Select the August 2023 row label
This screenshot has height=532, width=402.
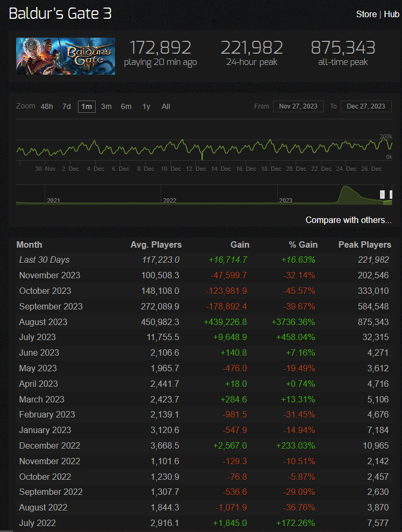(x=43, y=322)
